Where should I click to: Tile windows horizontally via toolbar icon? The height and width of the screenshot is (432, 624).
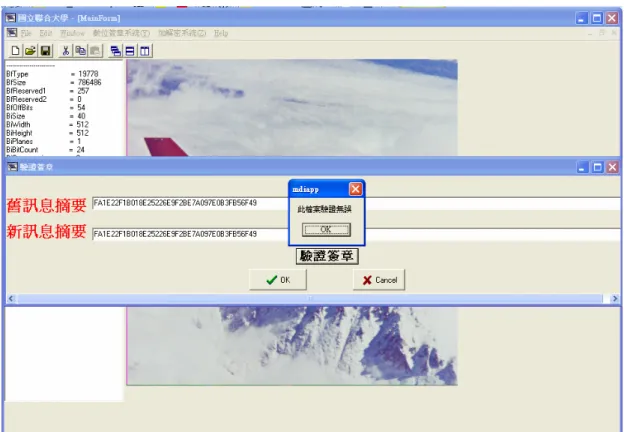pos(130,51)
